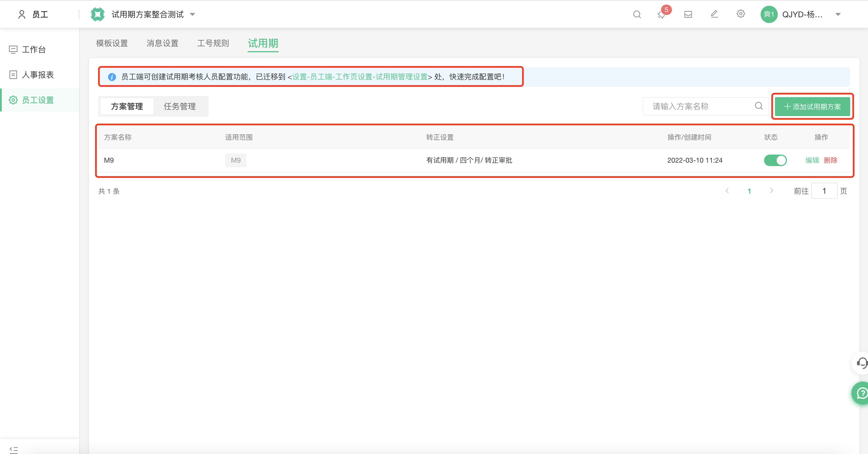Click the green user avatar 爽1
The height and width of the screenshot is (454, 868).
pos(769,14)
